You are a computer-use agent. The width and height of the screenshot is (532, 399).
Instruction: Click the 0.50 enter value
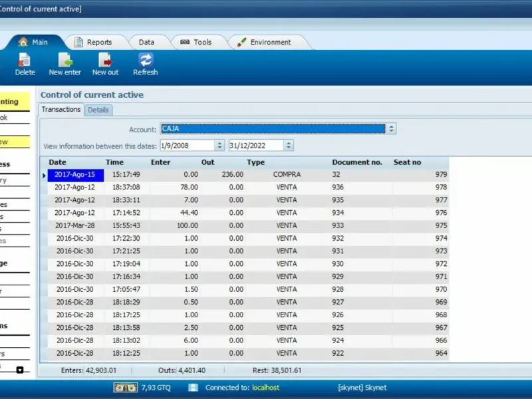coord(191,302)
